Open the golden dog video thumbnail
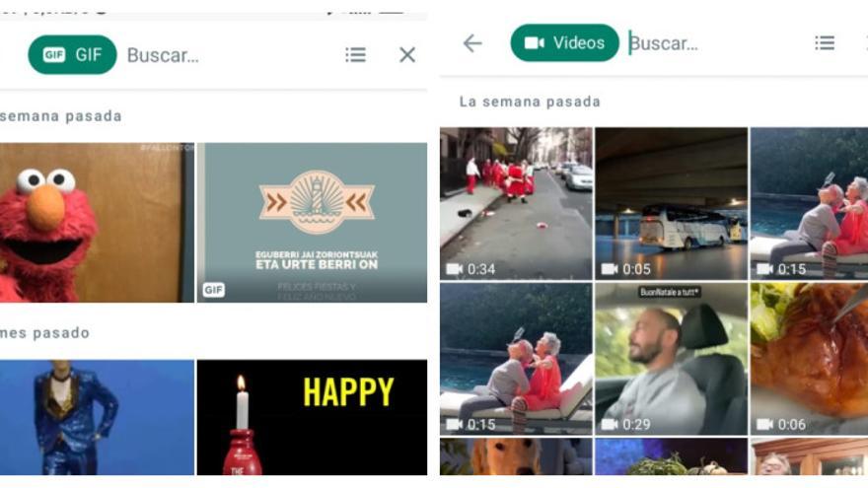 pos(516,456)
